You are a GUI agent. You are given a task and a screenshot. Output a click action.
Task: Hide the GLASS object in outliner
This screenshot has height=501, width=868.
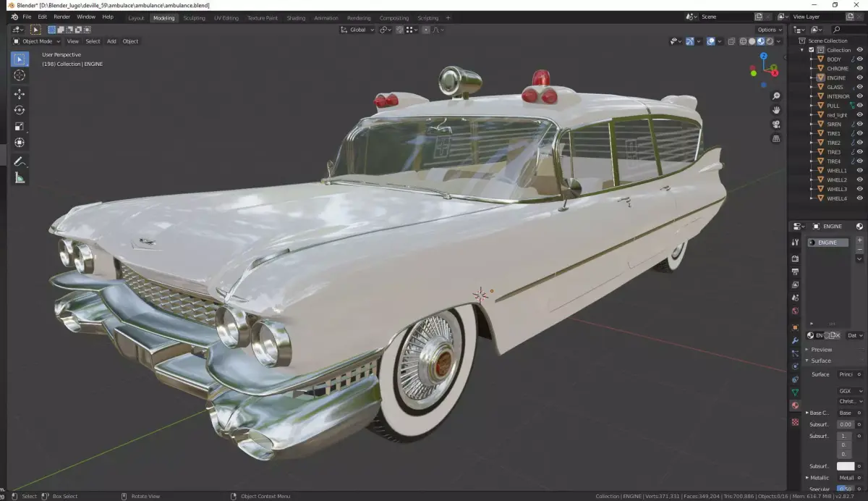point(860,87)
